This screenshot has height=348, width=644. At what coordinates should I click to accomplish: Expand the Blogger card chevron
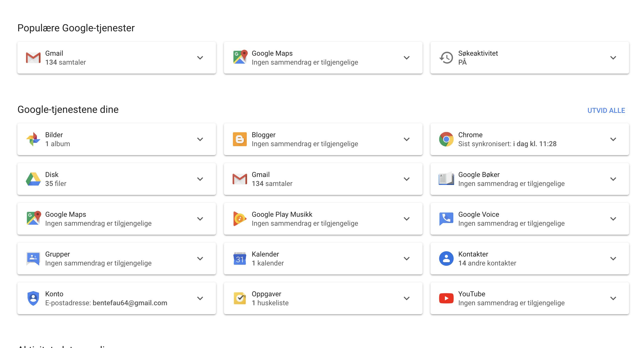coord(407,139)
